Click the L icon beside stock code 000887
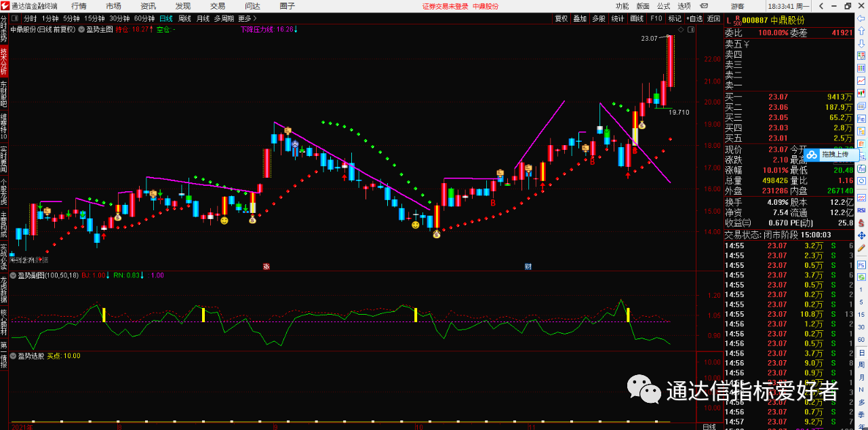 click(728, 21)
